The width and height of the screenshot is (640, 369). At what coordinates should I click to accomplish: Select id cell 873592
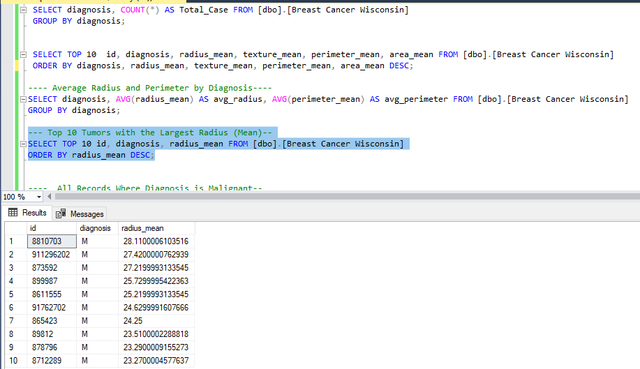[x=52, y=268]
